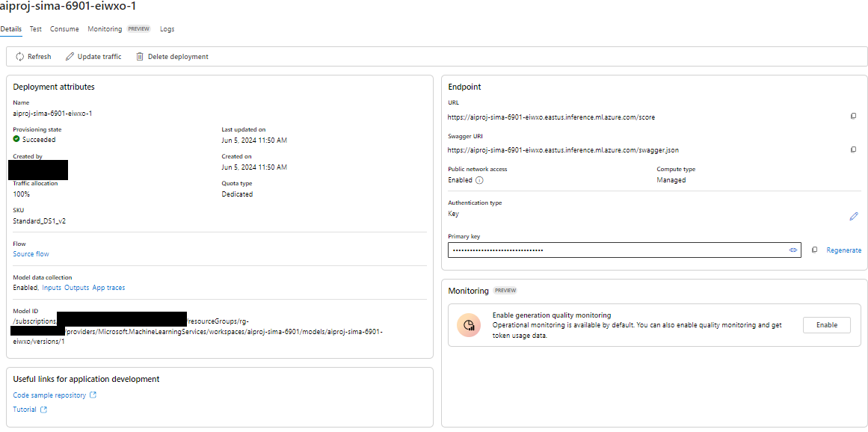Regenerate the primary key
Image resolution: width=868 pixels, height=432 pixels.
[x=843, y=250]
